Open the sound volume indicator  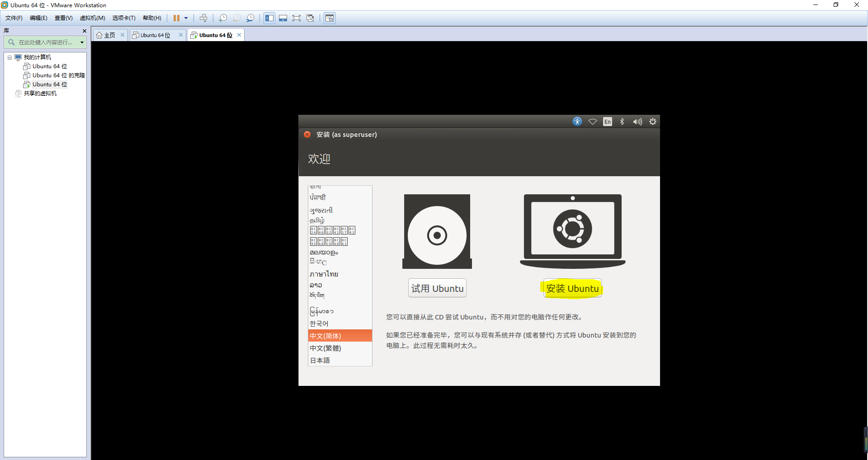(x=637, y=122)
